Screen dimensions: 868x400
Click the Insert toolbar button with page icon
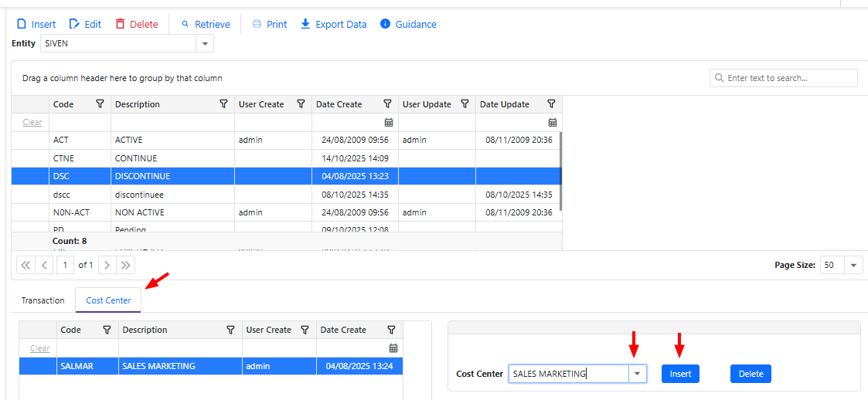pyautogui.click(x=36, y=25)
